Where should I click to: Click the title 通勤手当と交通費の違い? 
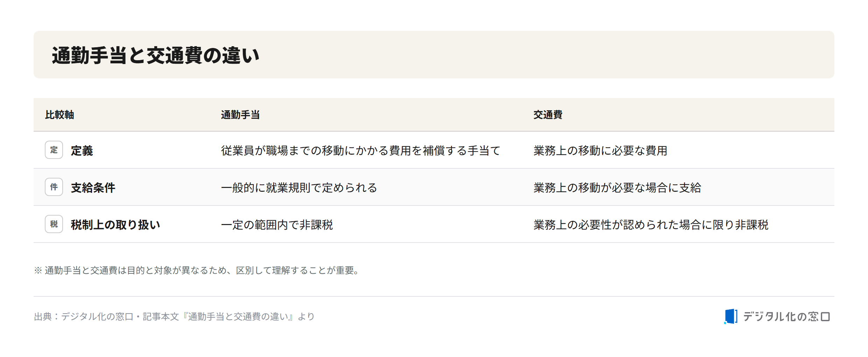coord(155,55)
